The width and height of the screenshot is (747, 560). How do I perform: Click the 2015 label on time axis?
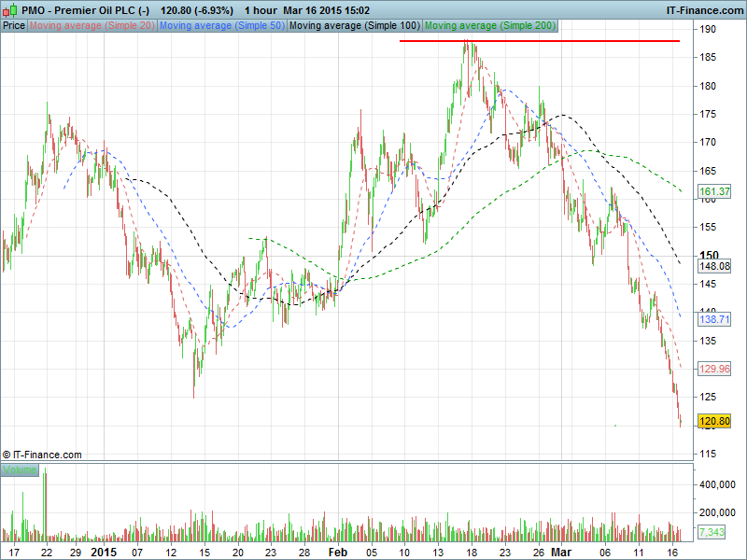pyautogui.click(x=104, y=552)
